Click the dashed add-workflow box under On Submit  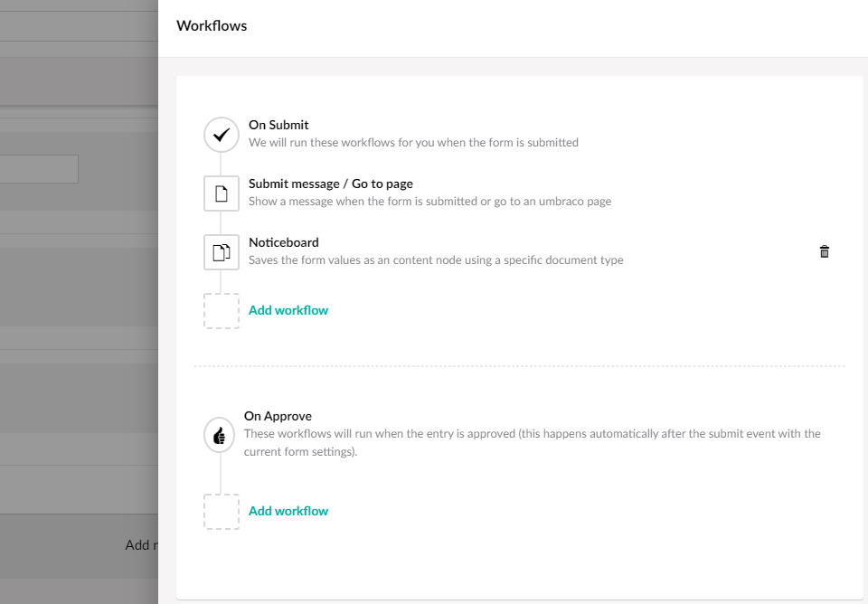(221, 310)
